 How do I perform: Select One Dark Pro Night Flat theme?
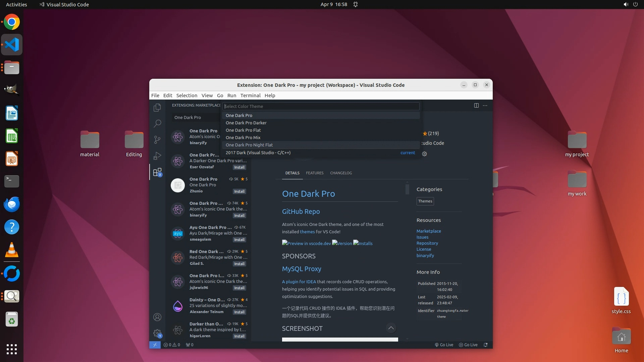tap(249, 145)
